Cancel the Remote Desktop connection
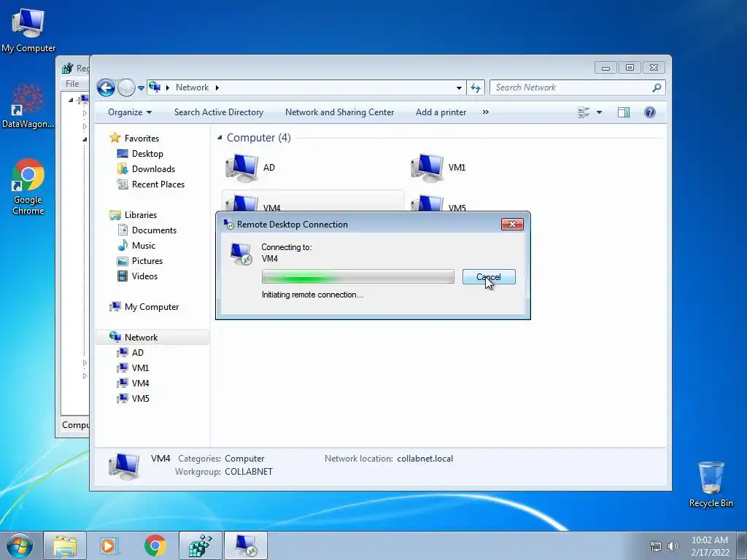The height and width of the screenshot is (560, 747). coord(489,276)
